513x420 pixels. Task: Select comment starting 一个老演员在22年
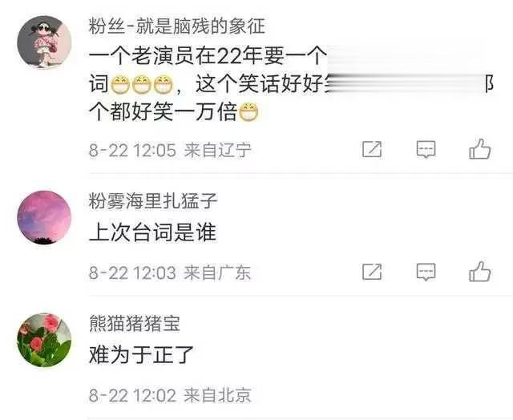tap(291, 84)
